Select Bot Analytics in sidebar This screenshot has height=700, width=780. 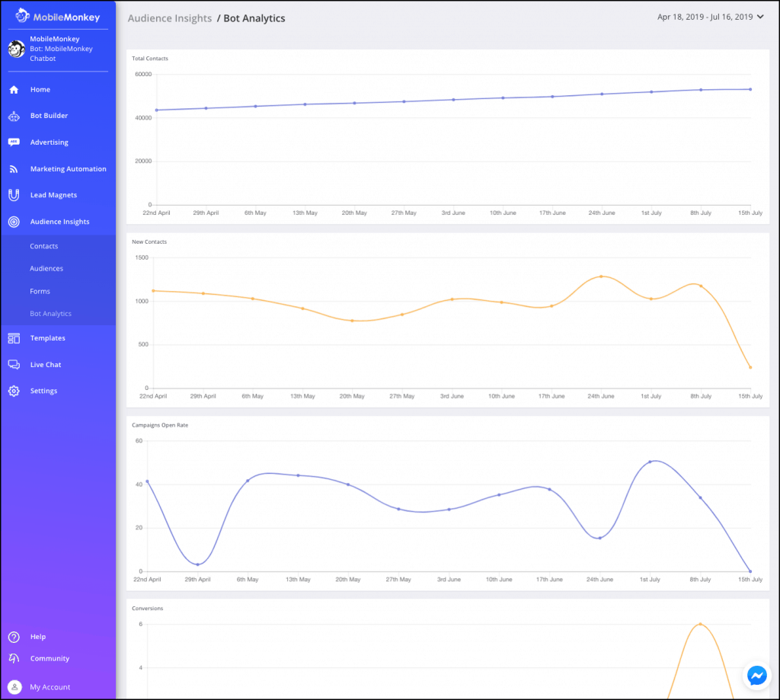pos(50,313)
